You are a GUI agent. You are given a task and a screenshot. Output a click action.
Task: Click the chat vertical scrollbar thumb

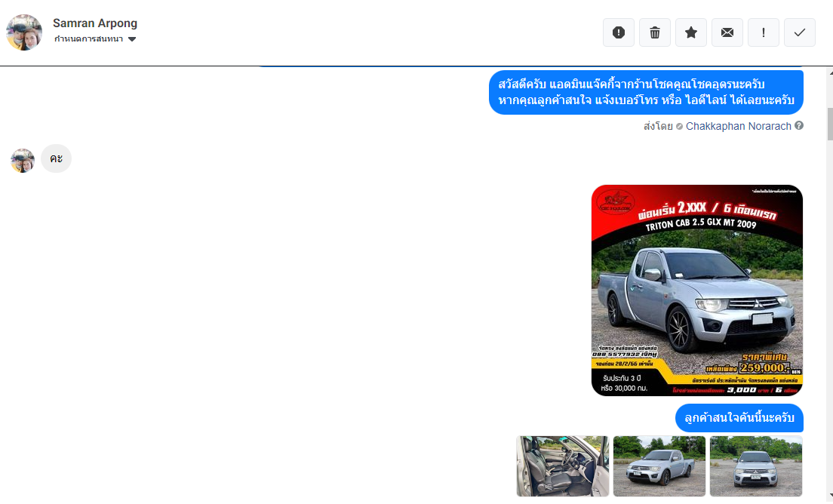pos(830,124)
